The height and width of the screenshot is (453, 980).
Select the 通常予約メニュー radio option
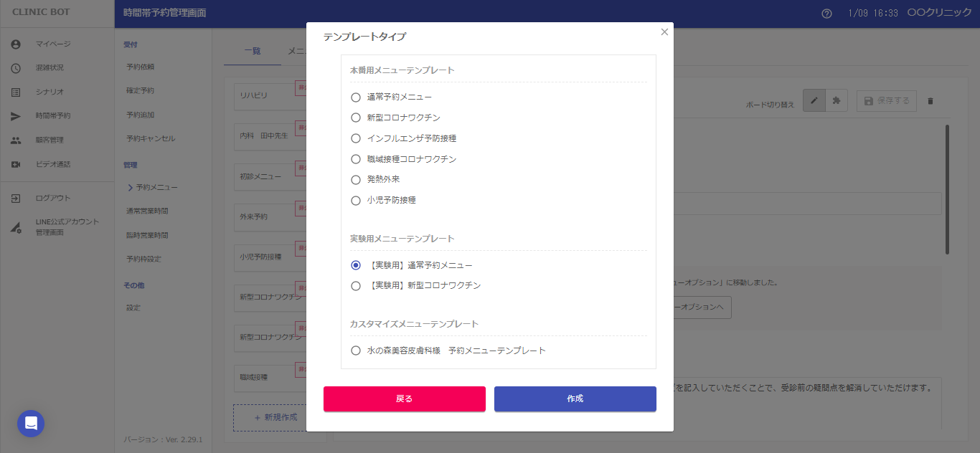tap(356, 97)
